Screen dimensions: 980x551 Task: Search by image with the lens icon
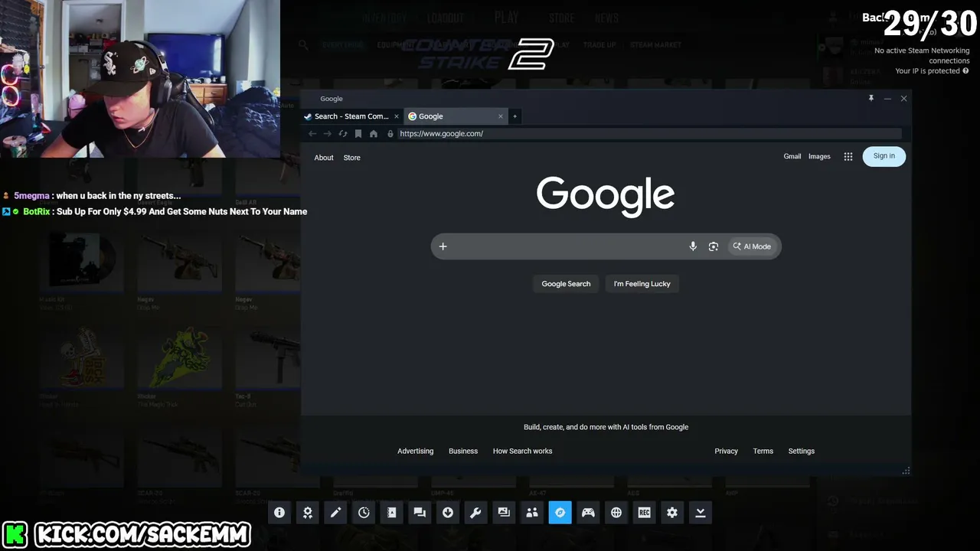[714, 246]
